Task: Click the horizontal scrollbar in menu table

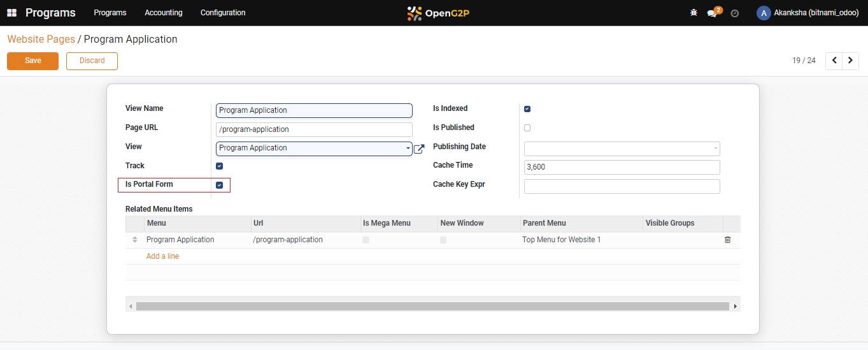Action: pyautogui.click(x=432, y=307)
